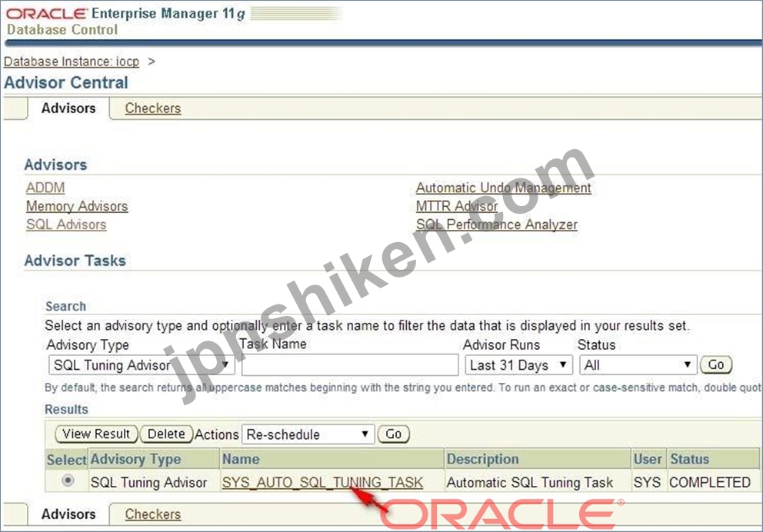Focus the Task Name input field
Image resolution: width=763 pixels, height=532 pixels.
coord(350,364)
